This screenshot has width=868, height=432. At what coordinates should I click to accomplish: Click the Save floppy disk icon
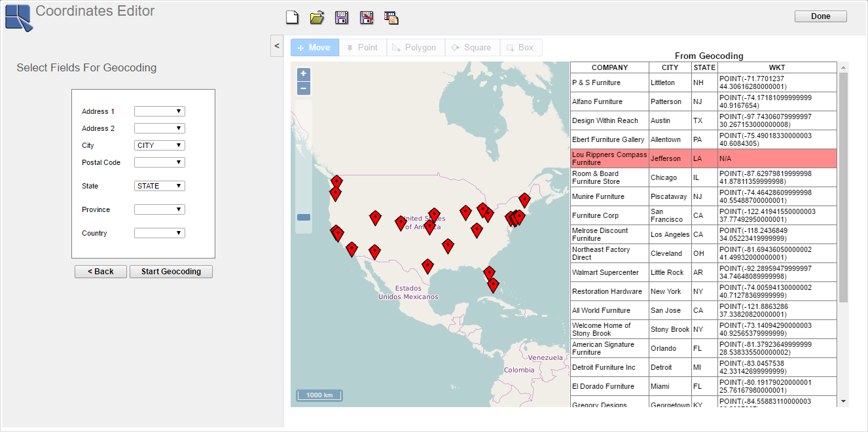(x=342, y=18)
